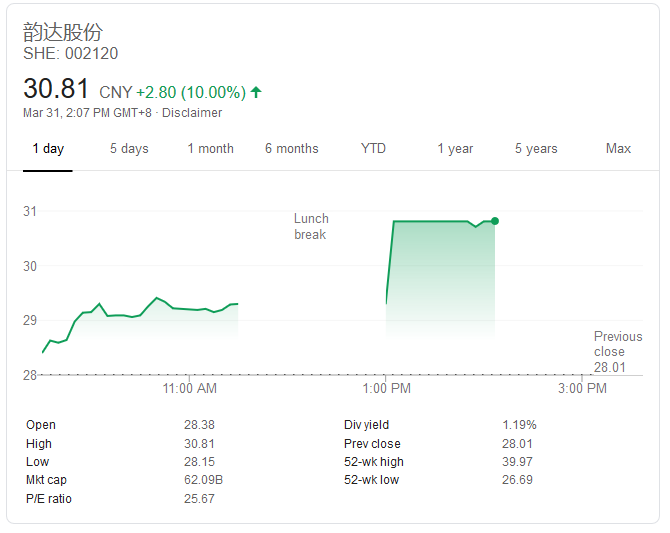670x533 pixels.
Task: Select the 5 days tab
Action: (129, 149)
